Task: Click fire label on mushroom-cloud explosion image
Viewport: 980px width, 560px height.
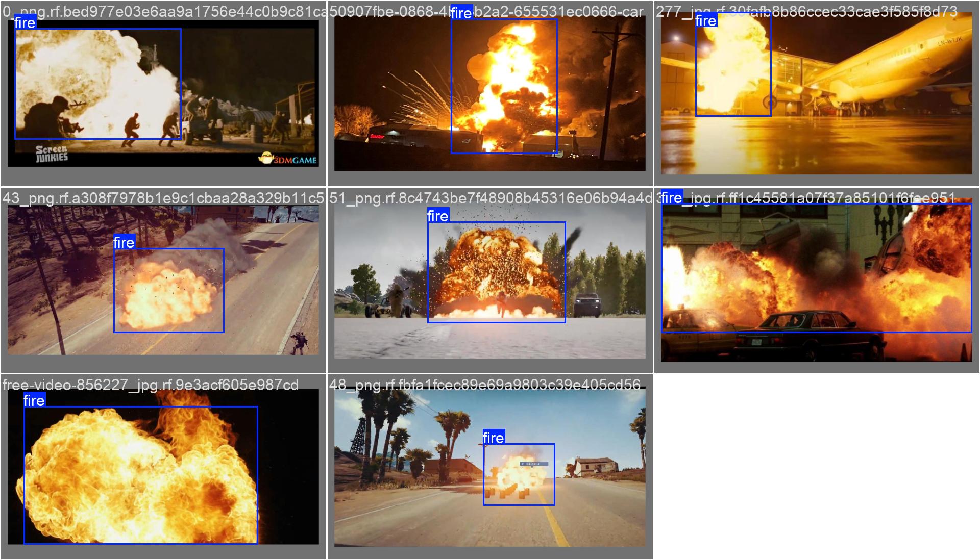Action: click(x=438, y=216)
